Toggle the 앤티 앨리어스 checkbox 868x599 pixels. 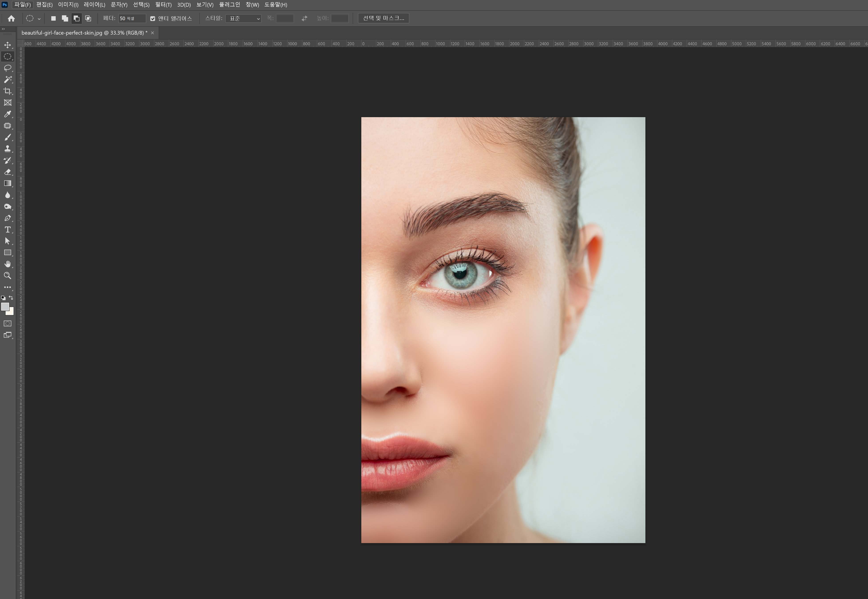(x=153, y=18)
